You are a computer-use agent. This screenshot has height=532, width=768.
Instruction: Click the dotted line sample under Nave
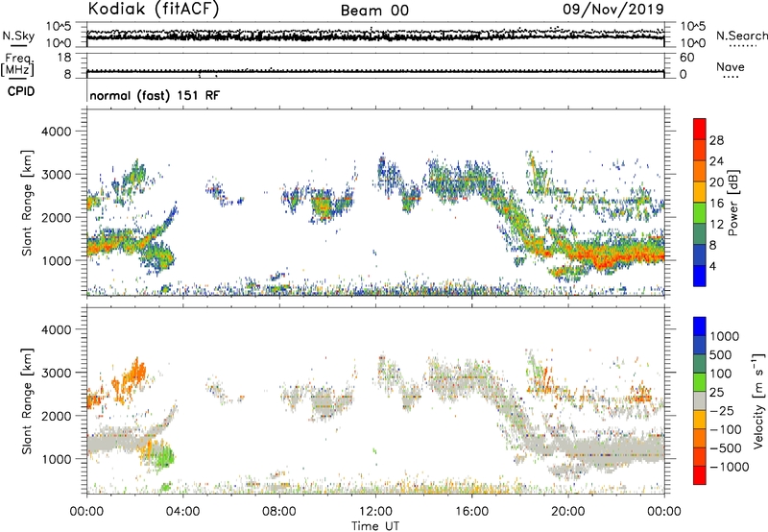(x=731, y=78)
